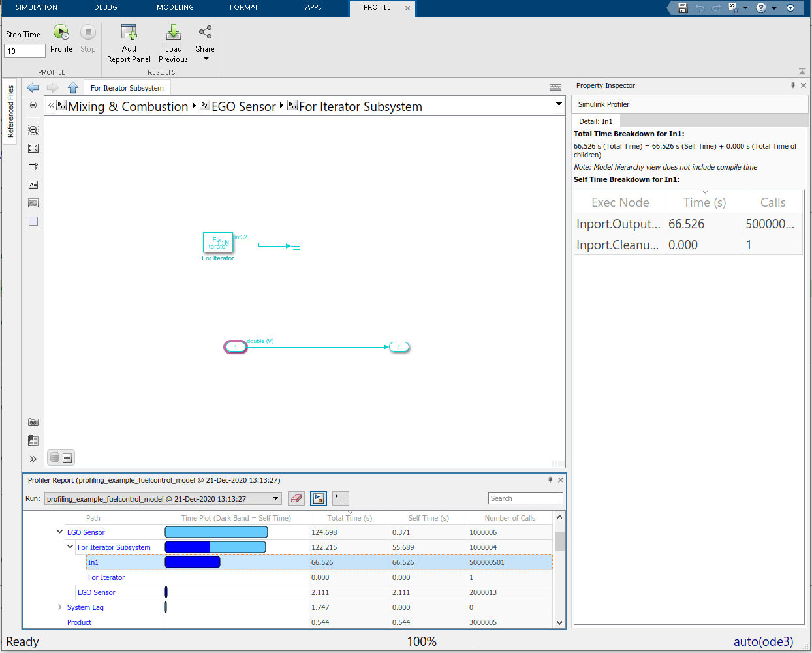Select the Detail: In1 tab
Viewport: 812px width, 653px height.
tap(596, 121)
